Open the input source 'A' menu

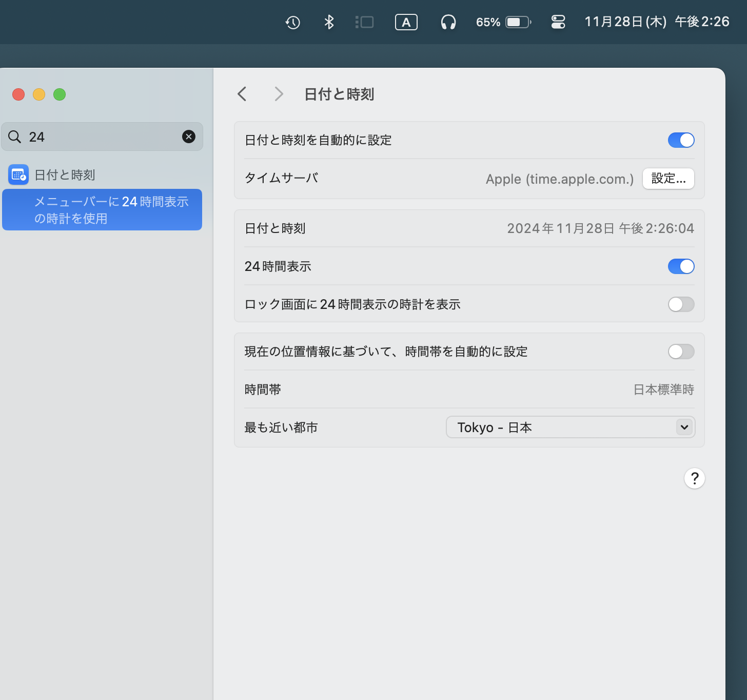coord(406,22)
